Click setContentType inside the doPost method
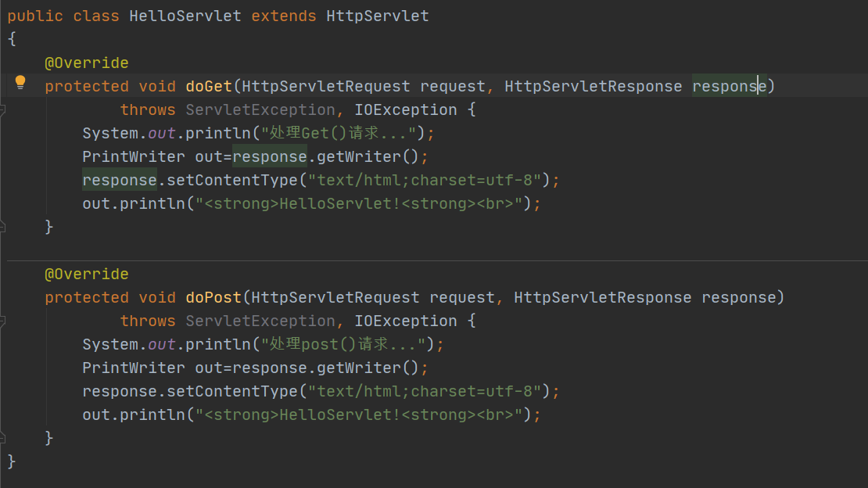This screenshot has height=488, width=868. (232, 391)
